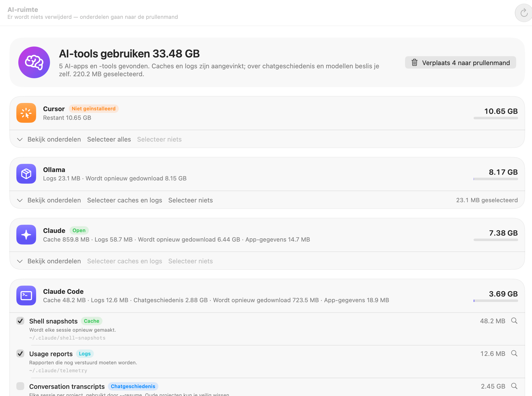
Task: Click the 2.45 GB size value
Action: pos(493,386)
